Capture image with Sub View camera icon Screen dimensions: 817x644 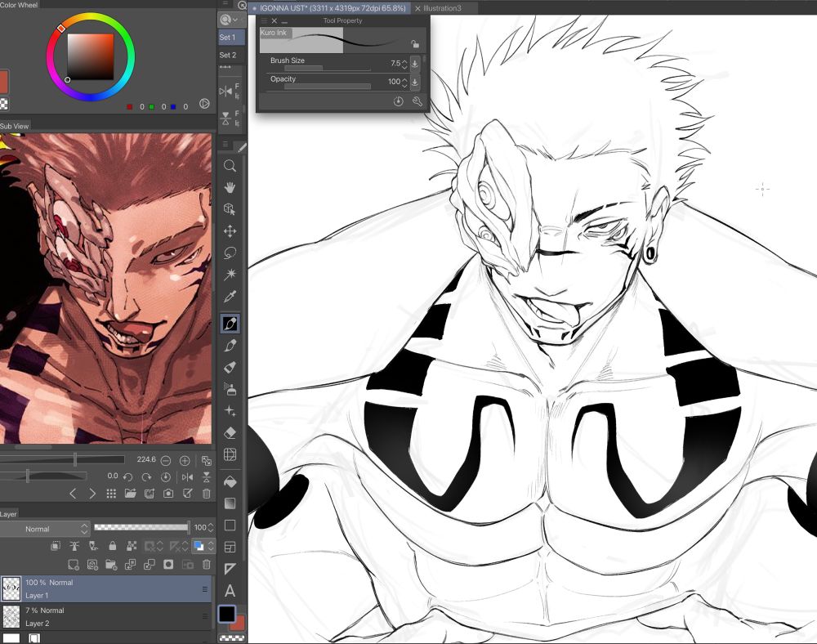click(x=168, y=494)
